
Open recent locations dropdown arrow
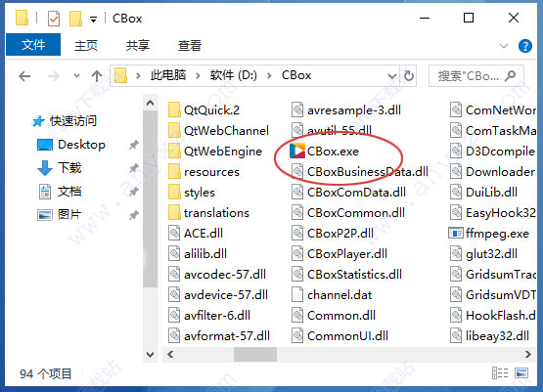(76, 75)
